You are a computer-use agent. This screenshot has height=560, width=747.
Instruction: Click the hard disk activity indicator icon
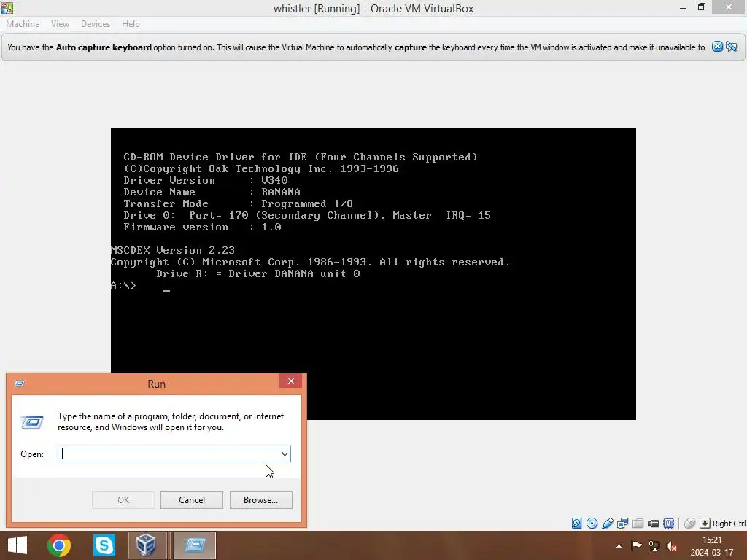click(x=576, y=524)
